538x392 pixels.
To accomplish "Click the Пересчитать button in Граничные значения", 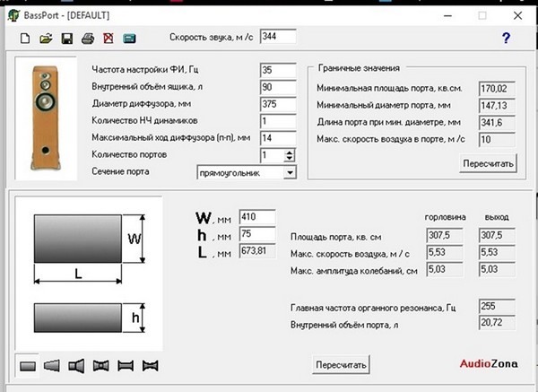I will click(488, 163).
